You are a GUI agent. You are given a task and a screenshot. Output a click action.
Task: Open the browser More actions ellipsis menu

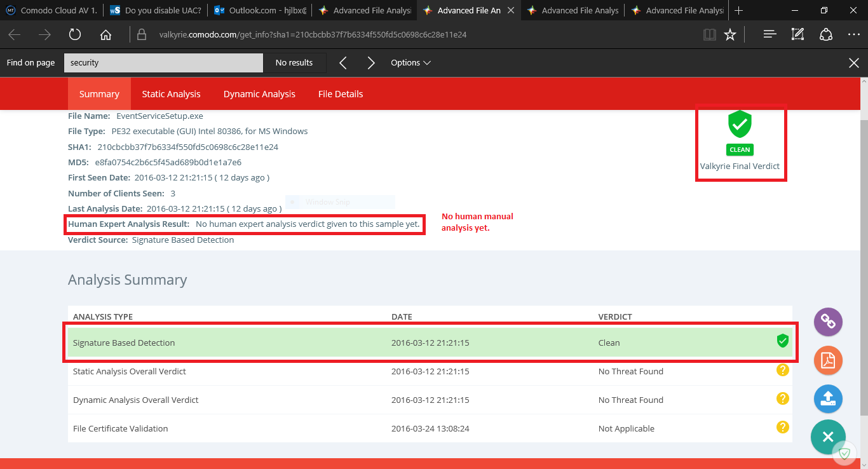853,35
